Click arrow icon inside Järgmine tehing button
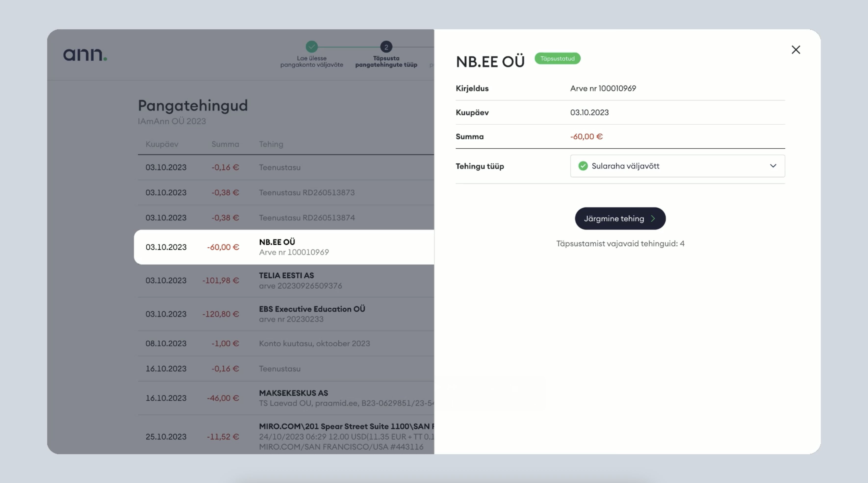868x483 pixels. (653, 219)
